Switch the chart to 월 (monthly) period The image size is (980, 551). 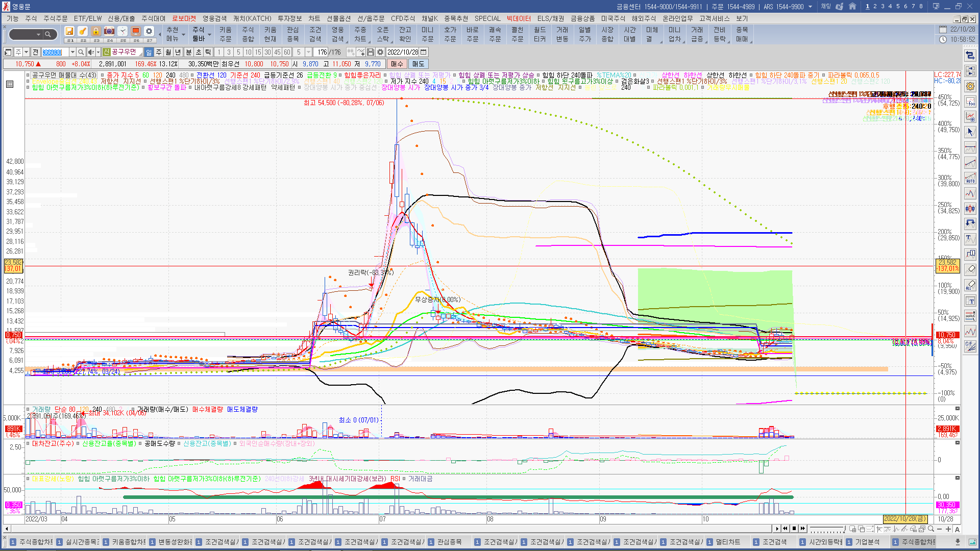168,52
